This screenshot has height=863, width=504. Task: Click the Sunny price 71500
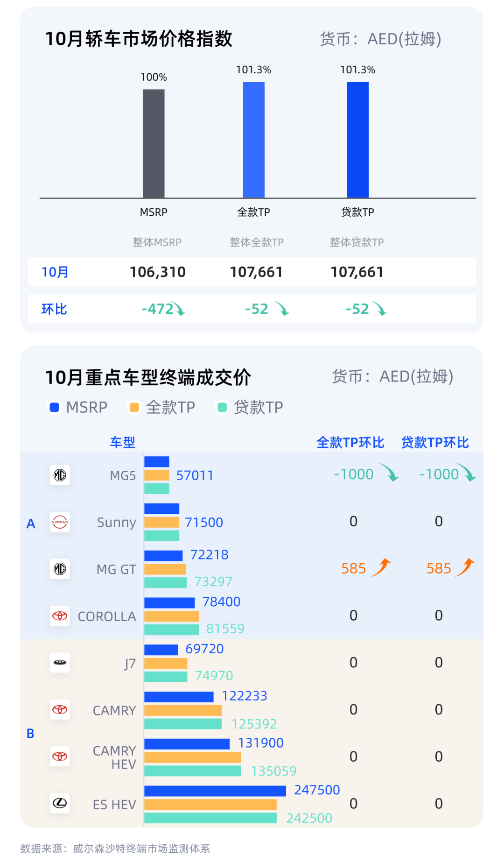204,522
